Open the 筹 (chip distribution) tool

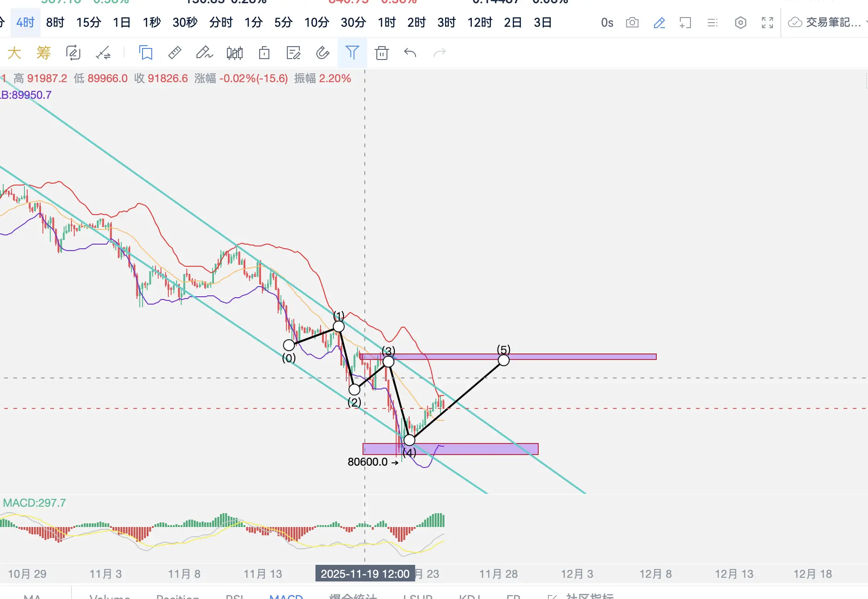point(43,53)
